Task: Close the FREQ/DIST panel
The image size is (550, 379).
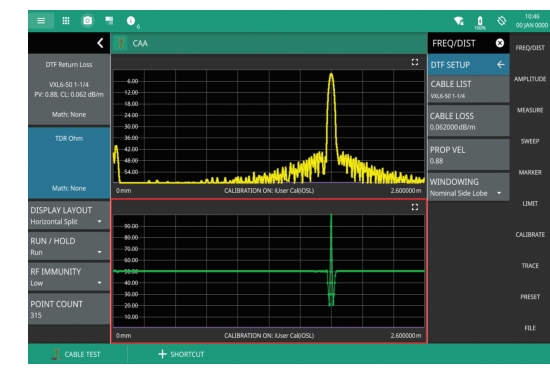Action: [x=500, y=43]
